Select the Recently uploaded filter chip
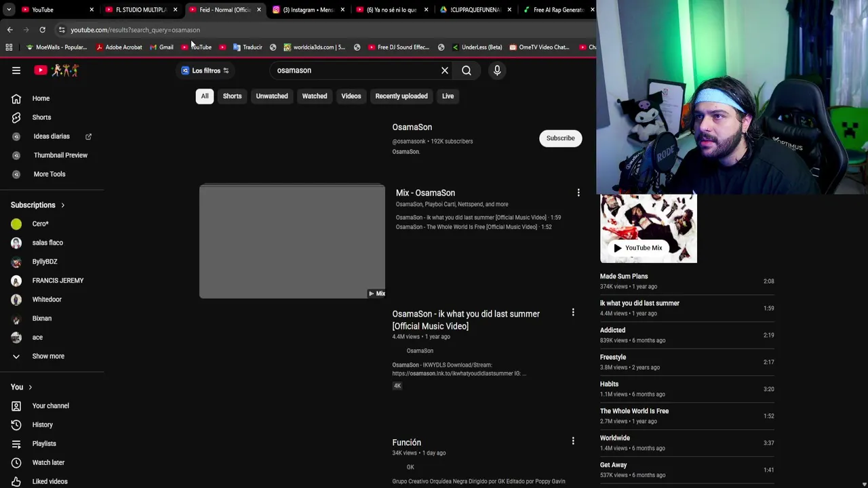Viewport: 868px width, 488px height. coord(401,96)
